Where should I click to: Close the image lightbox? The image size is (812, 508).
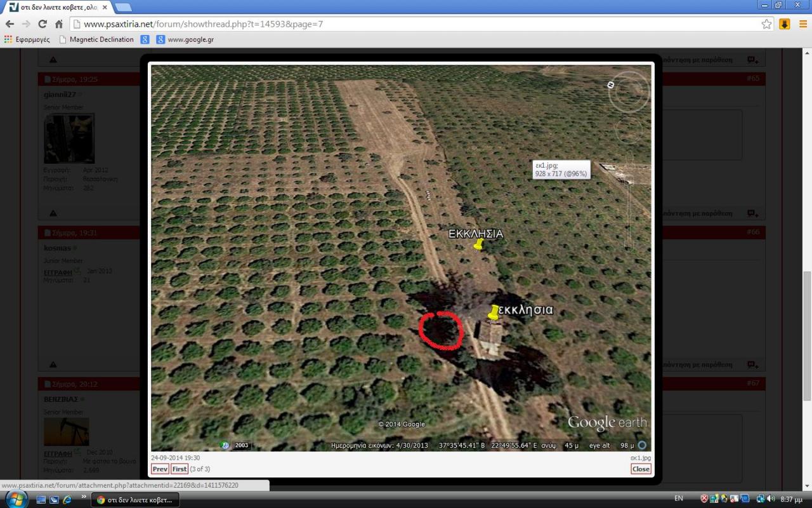(641, 469)
